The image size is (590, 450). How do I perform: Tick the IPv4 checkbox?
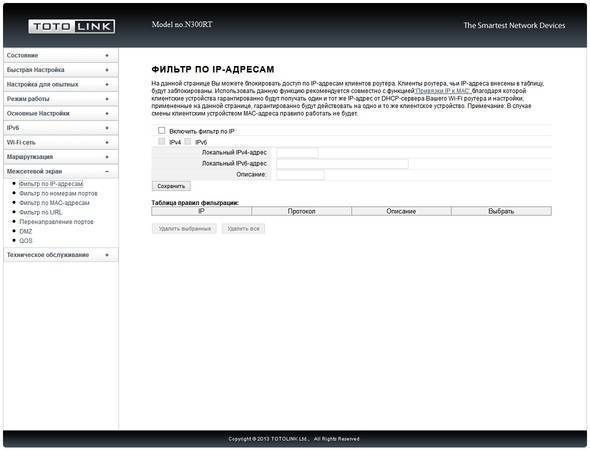(x=162, y=141)
